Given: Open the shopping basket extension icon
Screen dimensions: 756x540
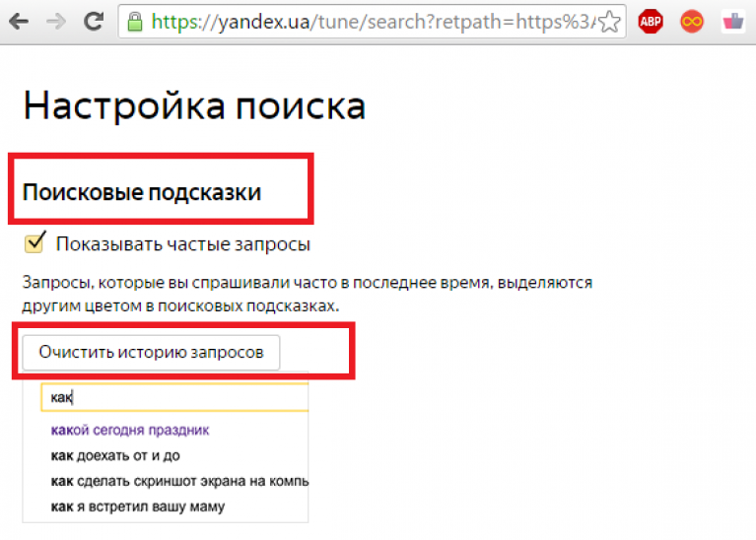Looking at the screenshot, I should [x=733, y=22].
